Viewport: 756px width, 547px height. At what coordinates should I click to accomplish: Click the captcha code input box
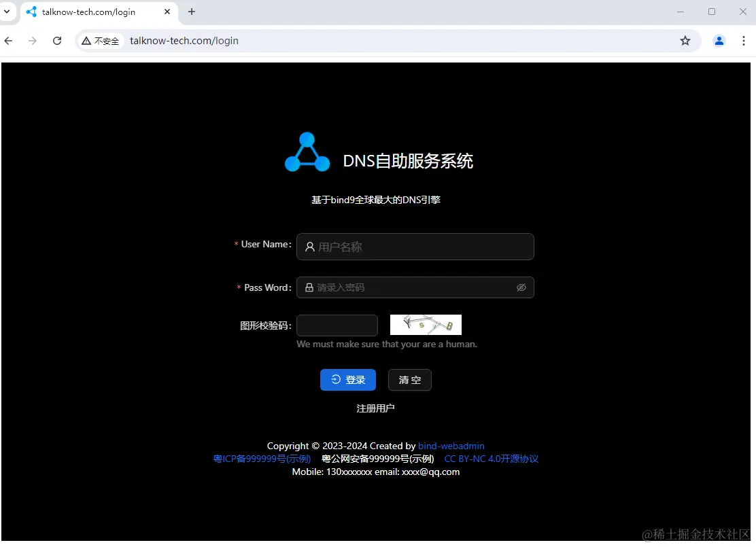[x=337, y=325]
